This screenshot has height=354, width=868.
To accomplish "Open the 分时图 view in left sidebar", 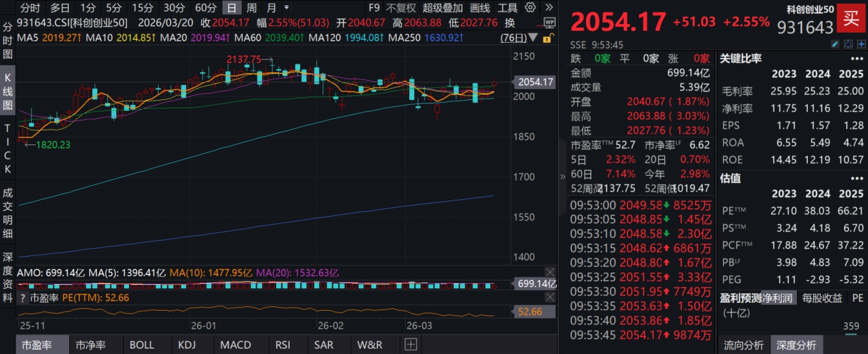I will tap(8, 40).
